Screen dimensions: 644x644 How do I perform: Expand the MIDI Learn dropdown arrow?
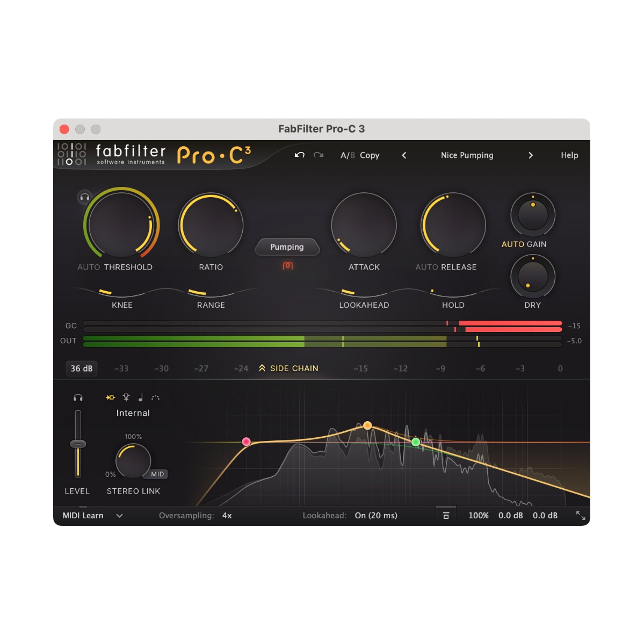coord(119,516)
